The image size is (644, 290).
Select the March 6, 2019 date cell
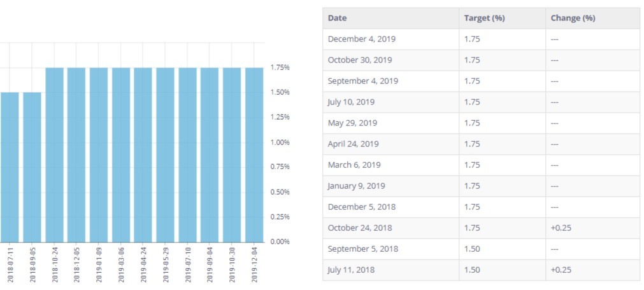[x=354, y=165]
